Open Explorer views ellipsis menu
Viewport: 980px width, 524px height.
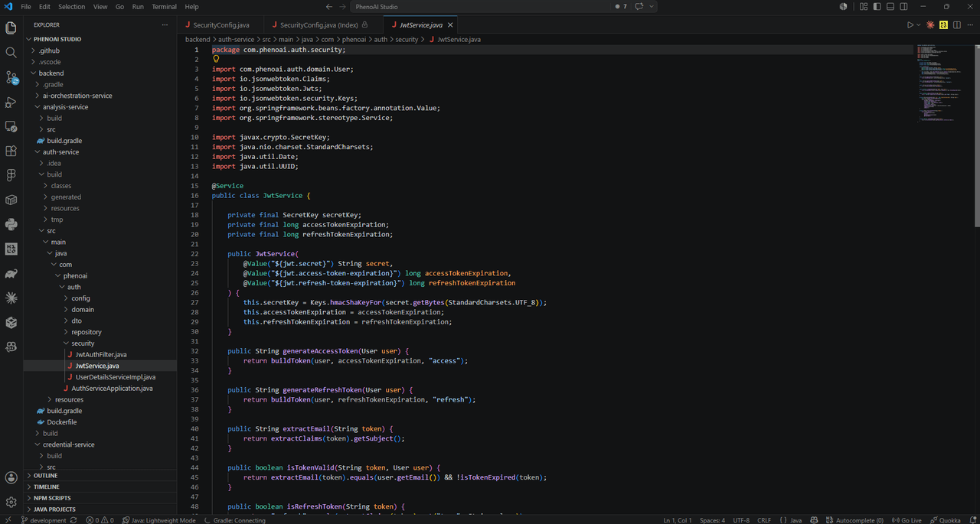165,24
